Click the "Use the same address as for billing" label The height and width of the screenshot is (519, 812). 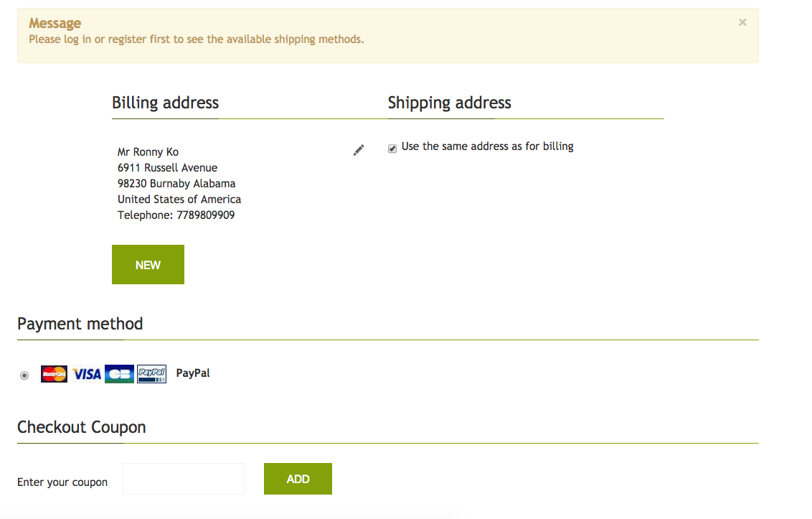(x=487, y=146)
